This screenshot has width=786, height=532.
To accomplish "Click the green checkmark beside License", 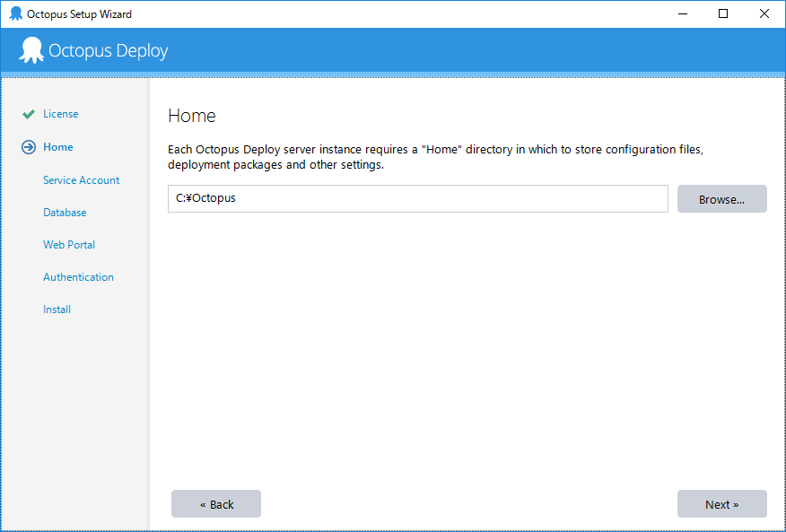I will (29, 114).
